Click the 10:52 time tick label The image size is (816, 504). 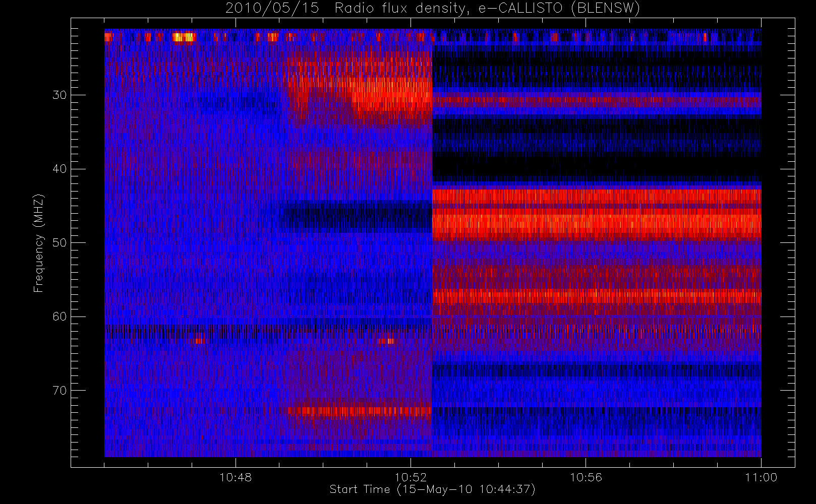(x=411, y=477)
